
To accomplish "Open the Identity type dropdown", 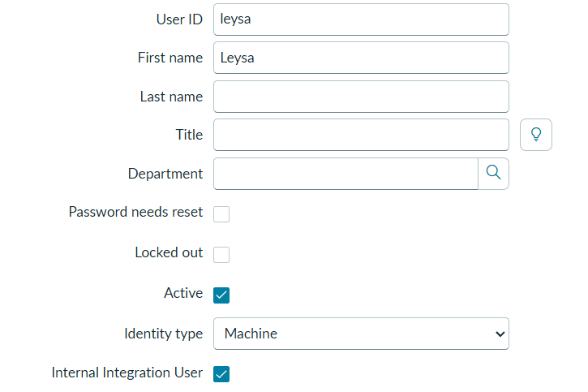I will click(361, 334).
